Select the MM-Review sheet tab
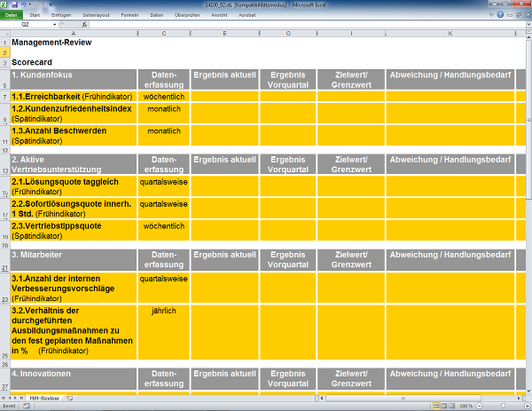This screenshot has width=532, height=411. [44, 398]
